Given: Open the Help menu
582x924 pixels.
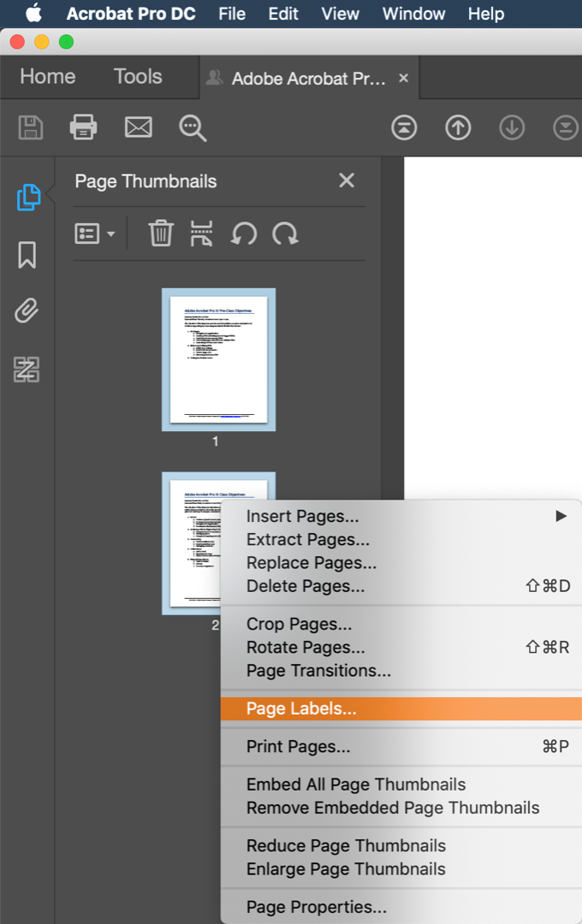Looking at the screenshot, I should tap(486, 14).
